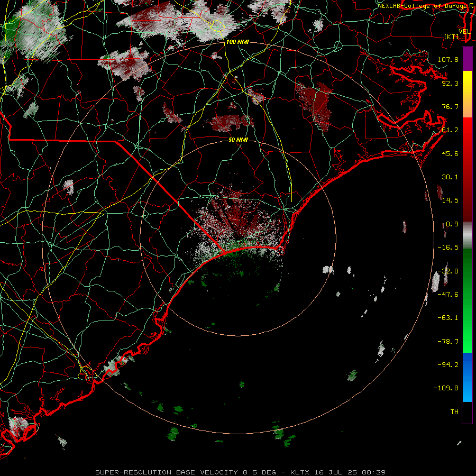Click the 45.6 scale value
This screenshot has height=476, width=476.
point(450,153)
